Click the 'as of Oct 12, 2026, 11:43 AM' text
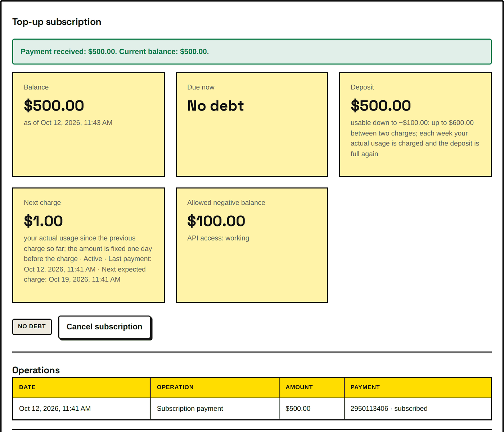 (68, 123)
